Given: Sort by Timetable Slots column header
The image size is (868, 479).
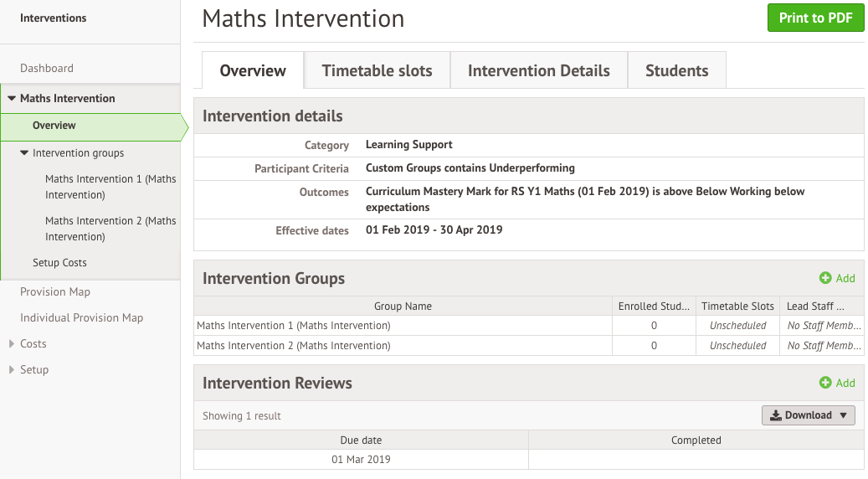Looking at the screenshot, I should point(737,306).
